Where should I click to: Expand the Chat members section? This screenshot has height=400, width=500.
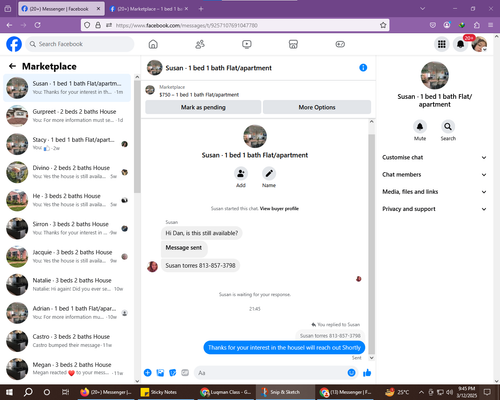pos(434,174)
